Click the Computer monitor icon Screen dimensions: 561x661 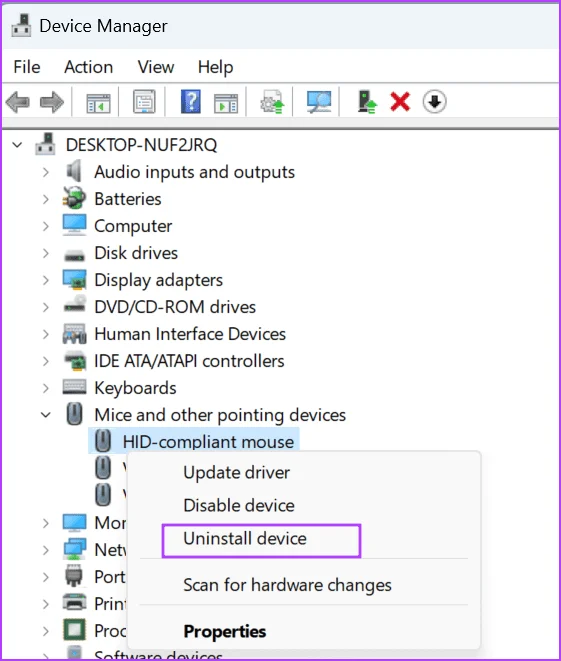pos(74,225)
